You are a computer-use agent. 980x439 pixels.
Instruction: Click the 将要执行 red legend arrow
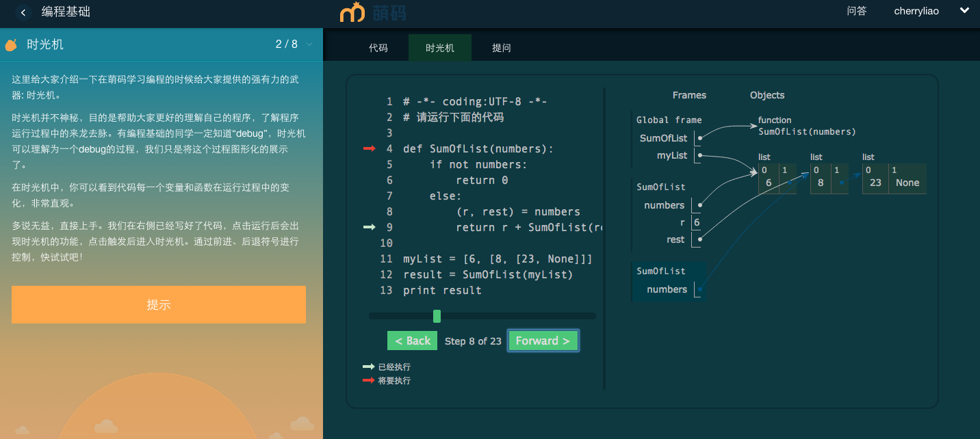tap(368, 380)
